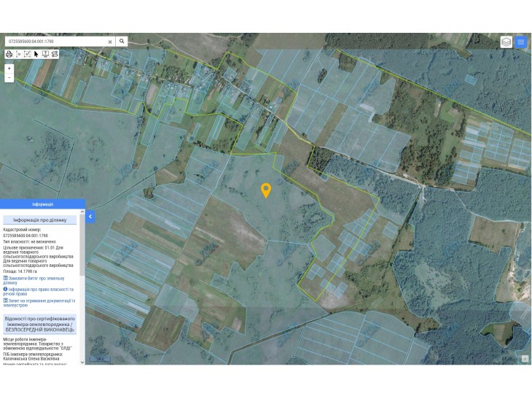Open the map layers switcher

click(x=506, y=42)
